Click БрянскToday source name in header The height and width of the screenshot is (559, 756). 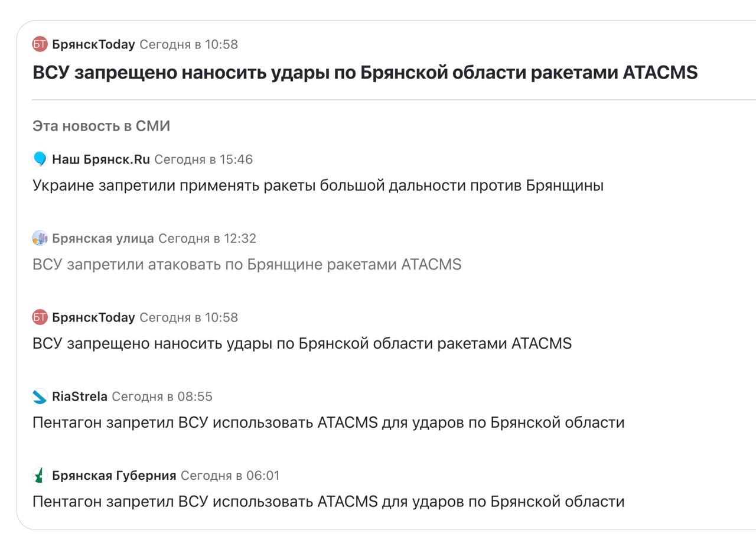(x=93, y=44)
